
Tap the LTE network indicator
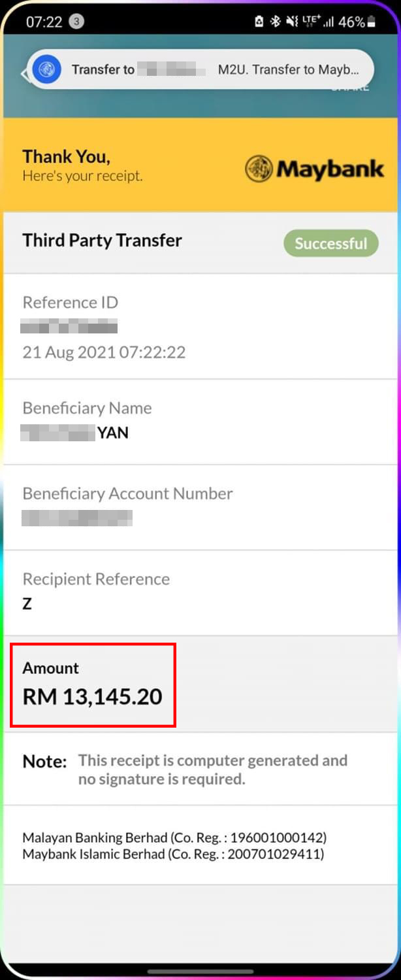point(311,22)
